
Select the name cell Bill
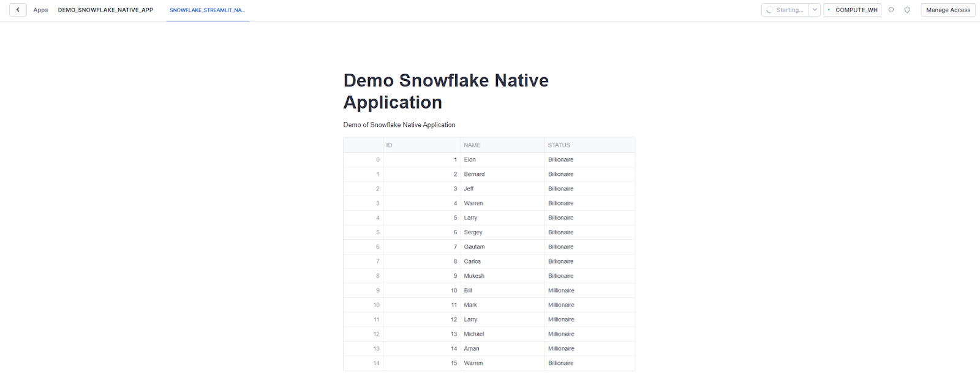(x=503, y=291)
